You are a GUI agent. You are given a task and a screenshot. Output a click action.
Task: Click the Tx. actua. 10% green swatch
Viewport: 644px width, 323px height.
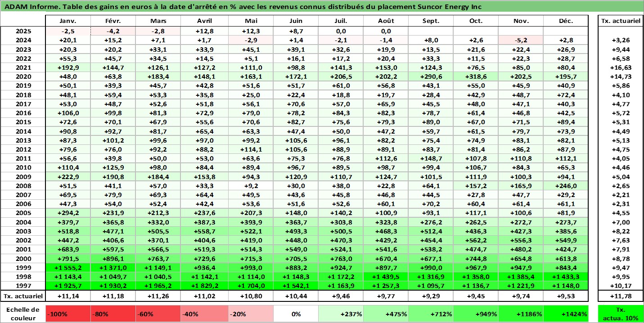click(x=621, y=314)
